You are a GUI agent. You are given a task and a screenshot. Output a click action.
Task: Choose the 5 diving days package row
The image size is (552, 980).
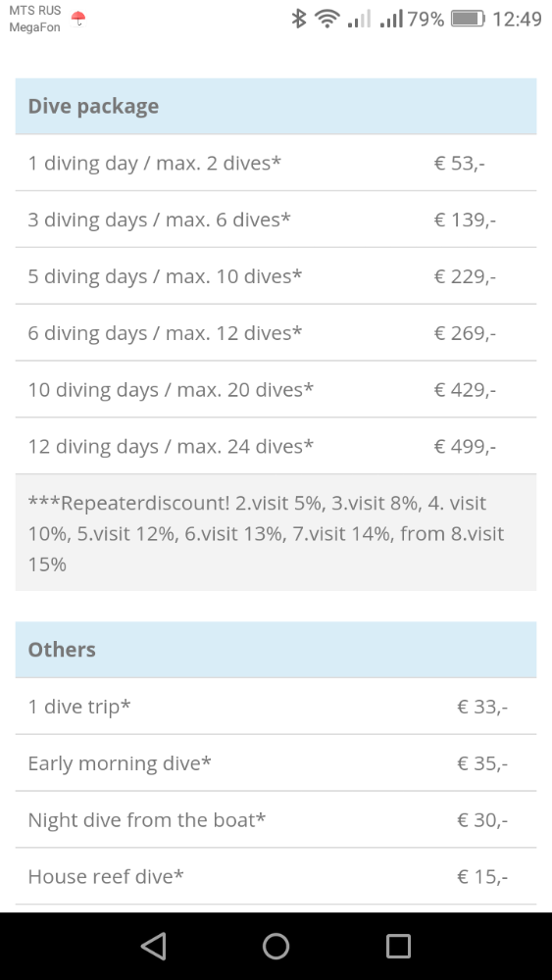(x=276, y=276)
